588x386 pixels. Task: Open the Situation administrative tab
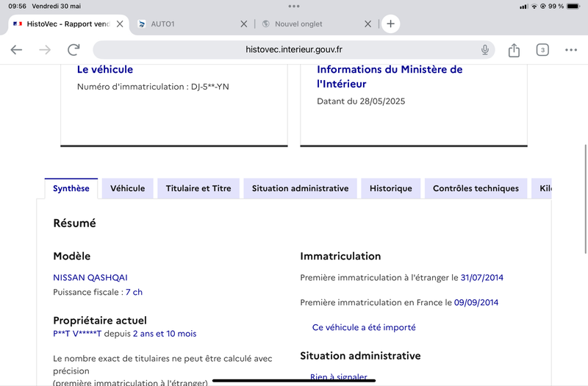tap(301, 188)
